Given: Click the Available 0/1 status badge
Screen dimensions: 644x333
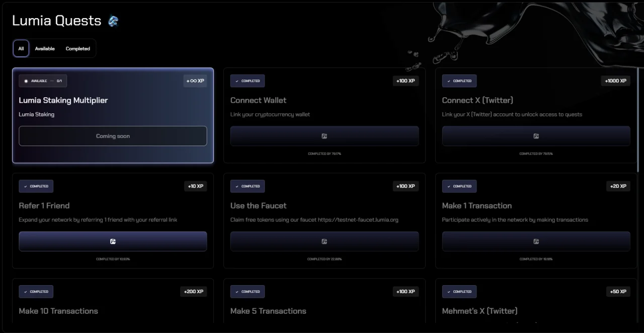Looking at the screenshot, I should pyautogui.click(x=43, y=81).
